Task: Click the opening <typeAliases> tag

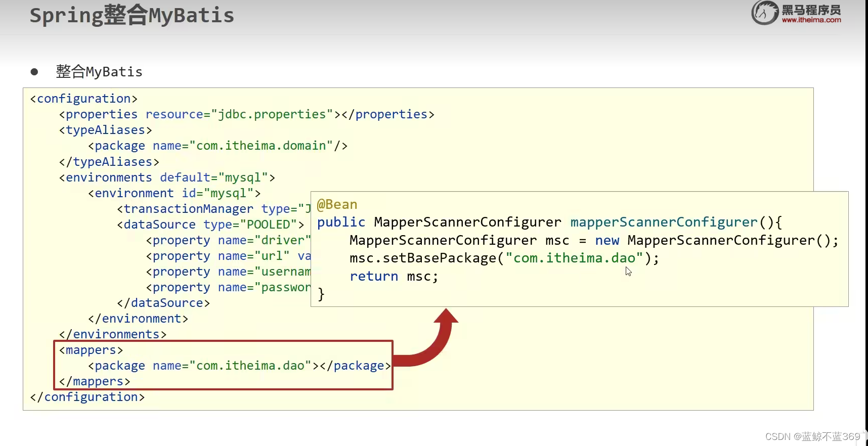Action: pos(106,130)
